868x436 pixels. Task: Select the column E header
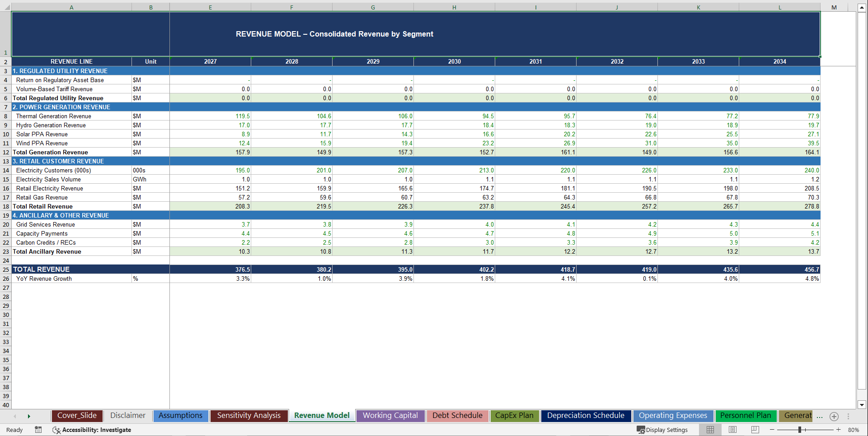pyautogui.click(x=210, y=7)
